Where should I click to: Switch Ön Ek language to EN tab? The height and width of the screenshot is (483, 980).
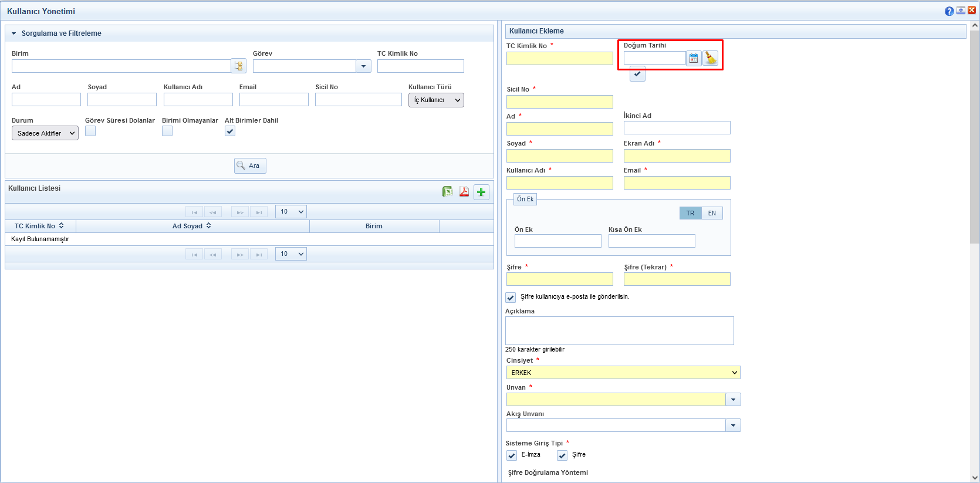[712, 213]
